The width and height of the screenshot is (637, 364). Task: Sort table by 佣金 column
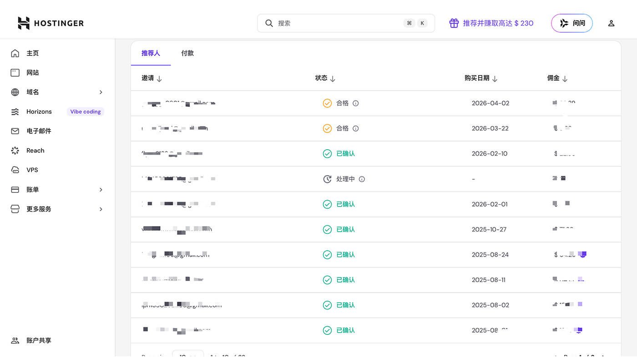[565, 79]
